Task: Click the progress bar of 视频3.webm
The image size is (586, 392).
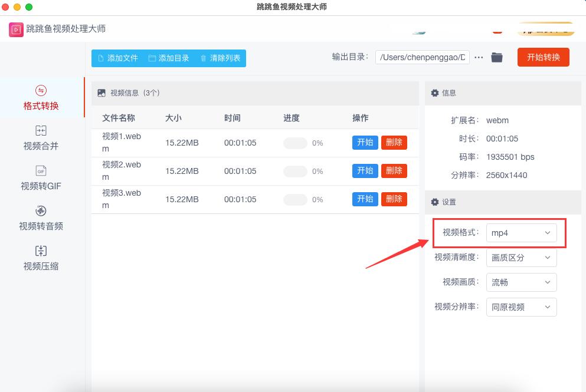Action: (294, 199)
